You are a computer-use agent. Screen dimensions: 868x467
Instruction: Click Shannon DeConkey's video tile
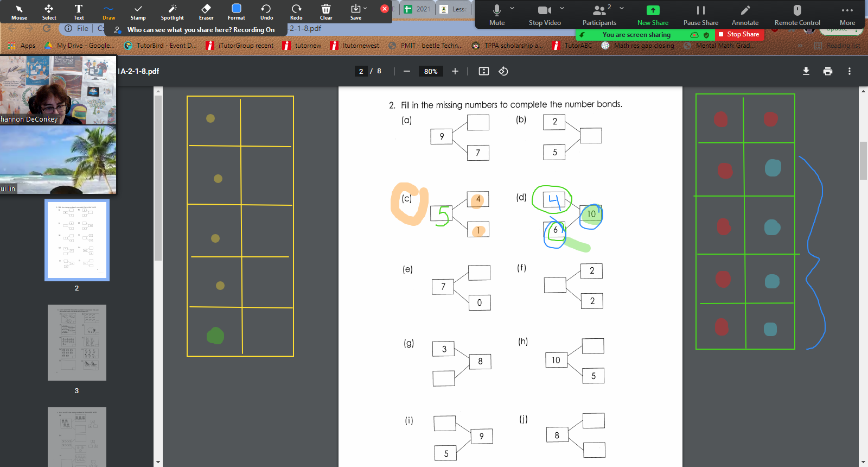[58, 90]
